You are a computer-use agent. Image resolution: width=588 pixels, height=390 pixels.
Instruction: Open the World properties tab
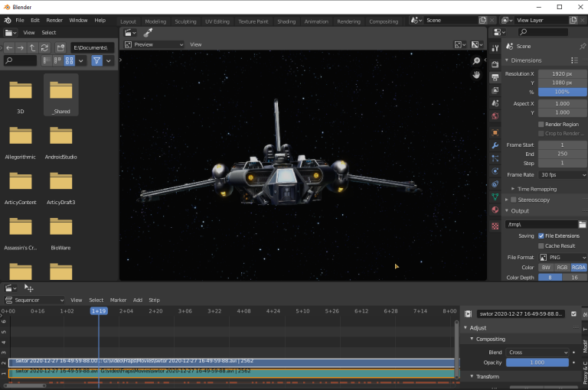click(495, 116)
